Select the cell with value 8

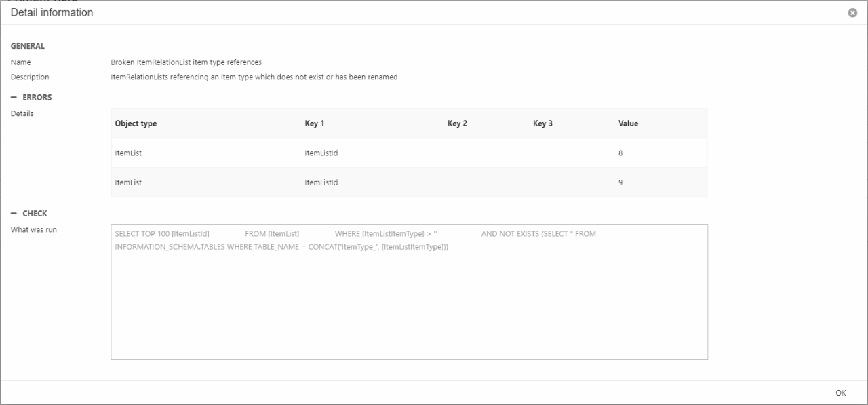(620, 153)
